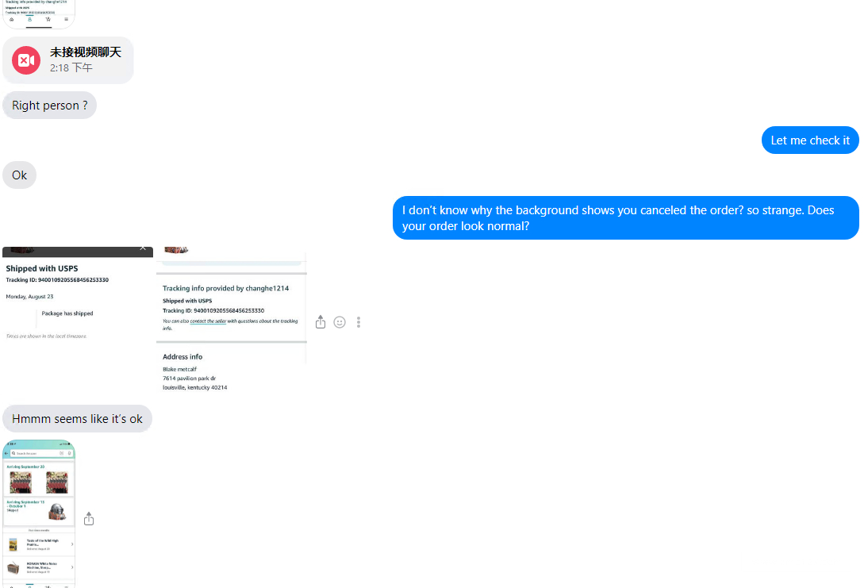The height and width of the screenshot is (588, 868).
Task: Click the tracking ID text in USPS image
Action: [57, 279]
